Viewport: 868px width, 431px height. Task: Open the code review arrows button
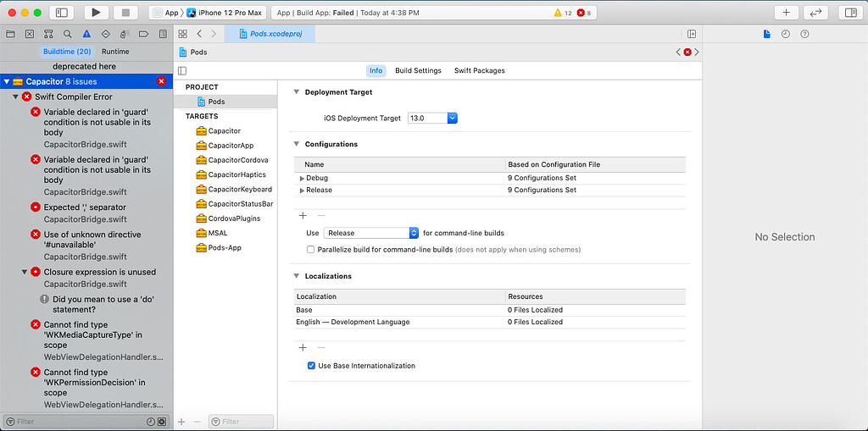pos(815,12)
